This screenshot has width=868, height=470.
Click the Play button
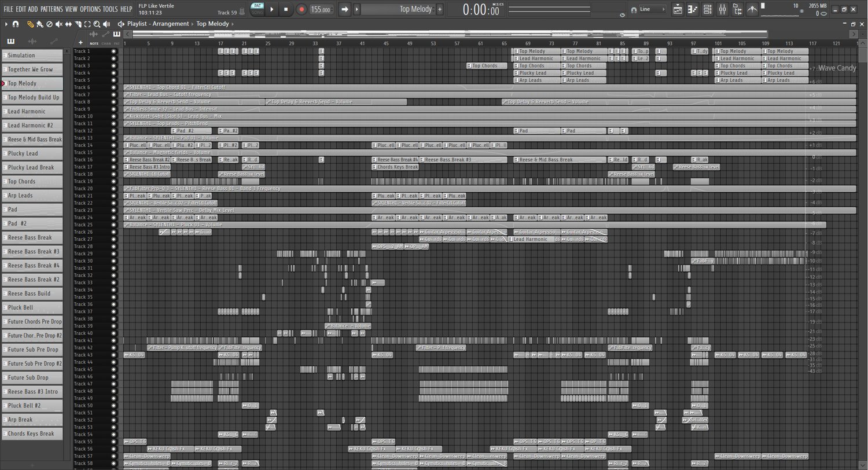272,9
